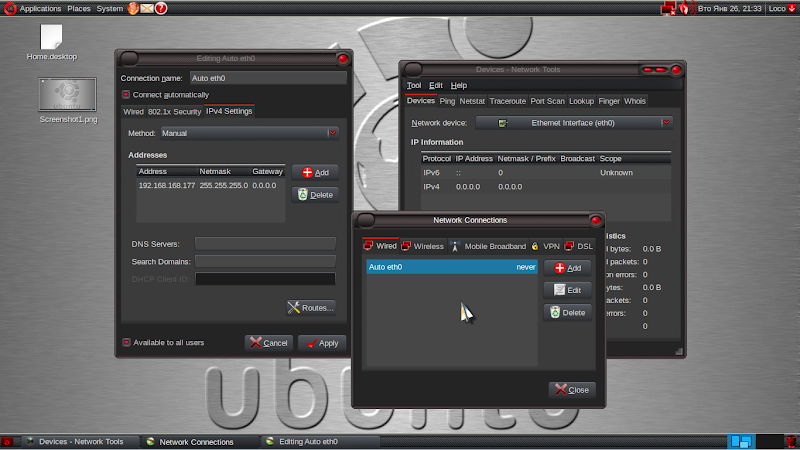Switch to the Finger tab
The height and width of the screenshot is (450, 800).
click(609, 101)
